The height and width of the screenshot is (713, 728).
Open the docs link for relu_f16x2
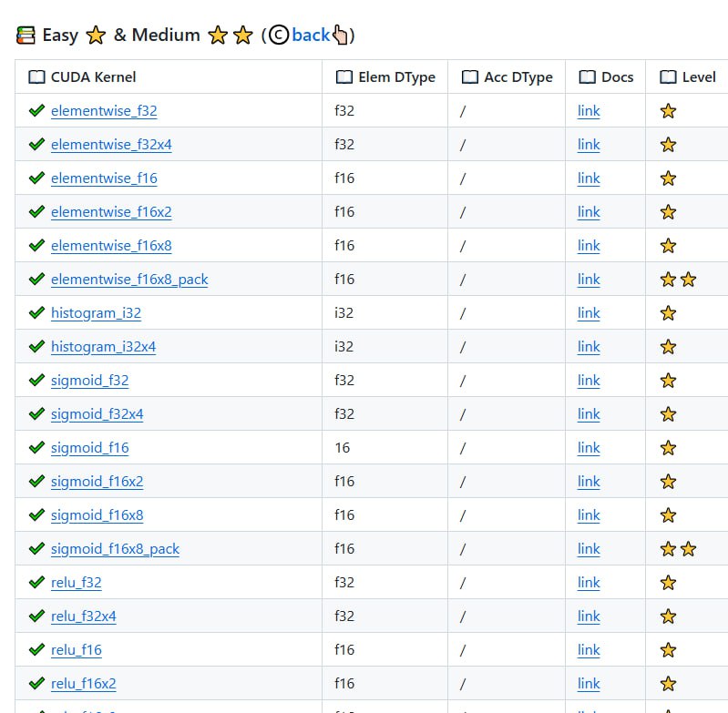pyautogui.click(x=589, y=684)
